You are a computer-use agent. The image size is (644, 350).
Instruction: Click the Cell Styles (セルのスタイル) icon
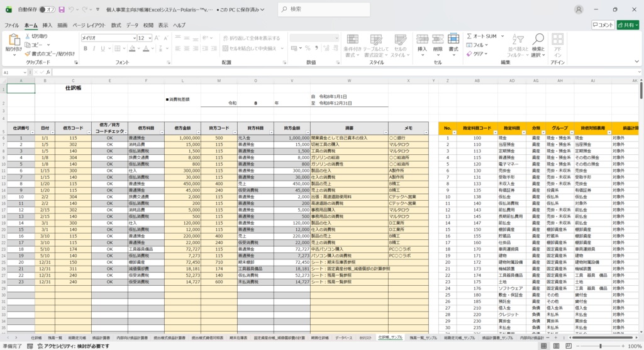(400, 40)
